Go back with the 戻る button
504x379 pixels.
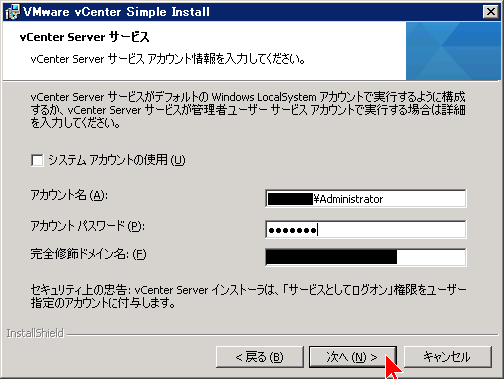point(260,357)
